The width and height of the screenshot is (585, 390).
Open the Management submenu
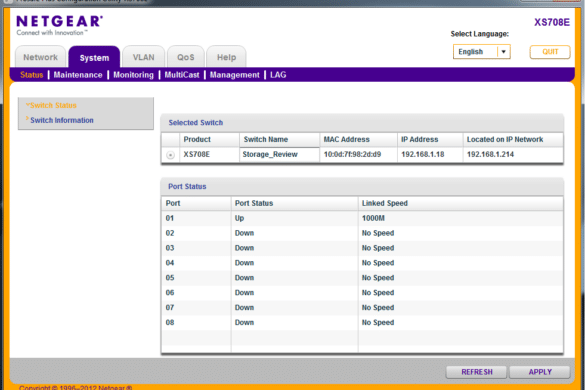pos(235,75)
